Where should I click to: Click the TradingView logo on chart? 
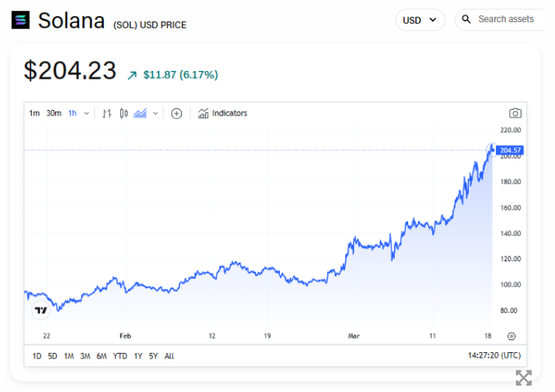click(x=39, y=310)
